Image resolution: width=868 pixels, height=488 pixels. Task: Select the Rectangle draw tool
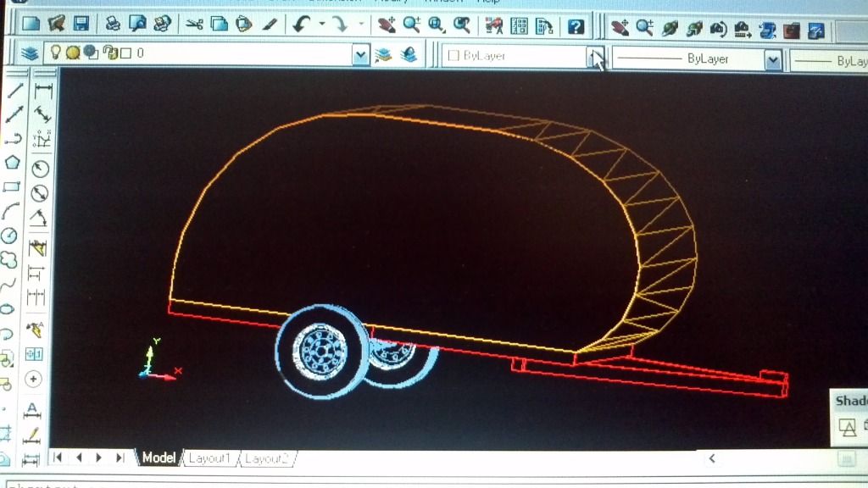point(12,187)
